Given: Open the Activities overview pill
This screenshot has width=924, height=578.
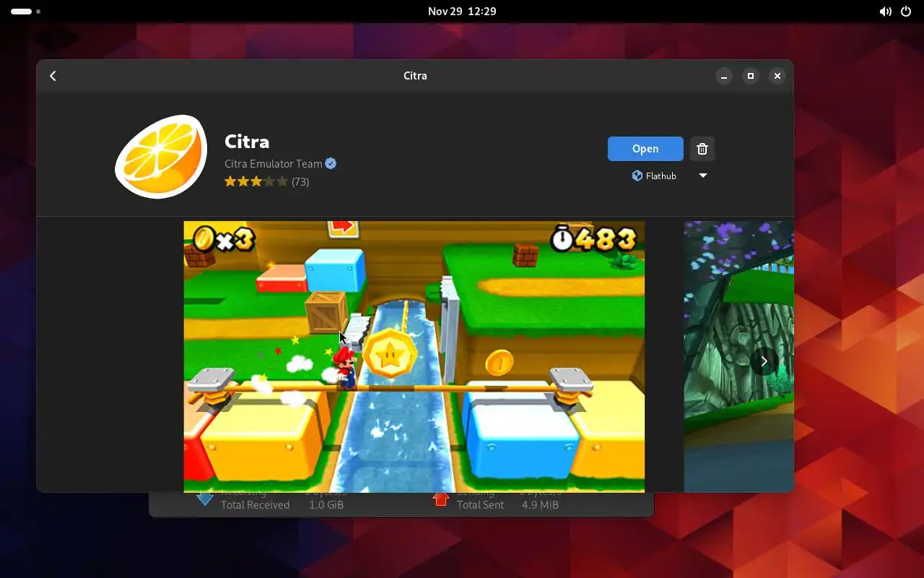Looking at the screenshot, I should [26, 12].
